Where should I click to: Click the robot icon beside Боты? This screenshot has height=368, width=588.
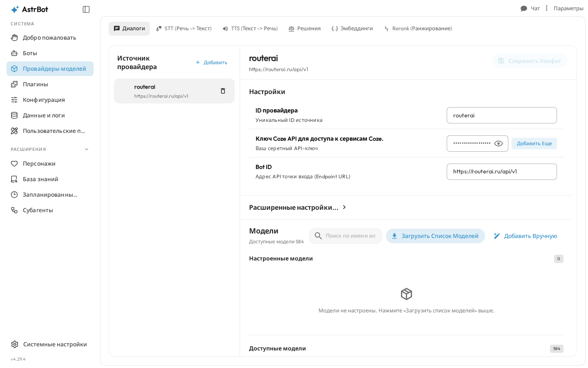(x=14, y=53)
